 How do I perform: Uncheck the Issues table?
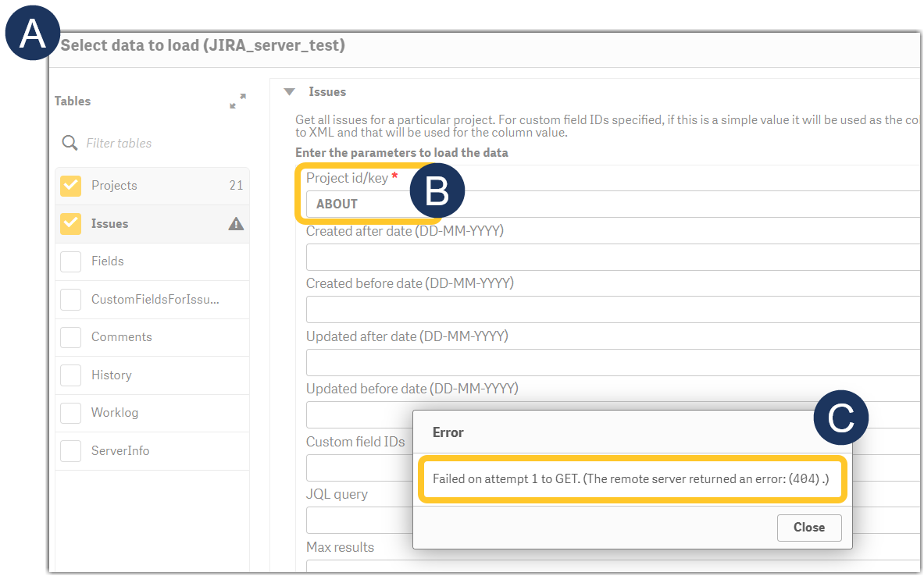[x=70, y=223]
